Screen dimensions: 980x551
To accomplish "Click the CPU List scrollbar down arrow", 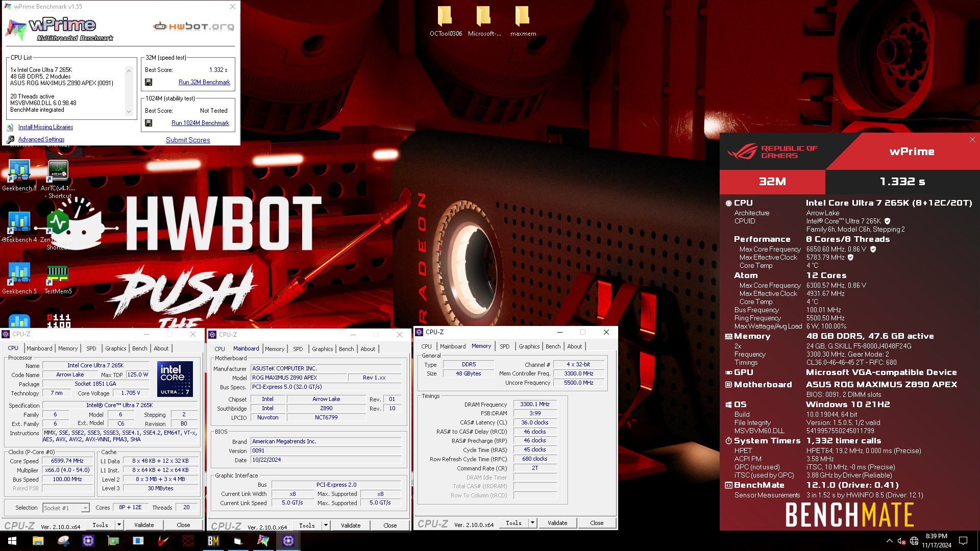I will (x=129, y=112).
